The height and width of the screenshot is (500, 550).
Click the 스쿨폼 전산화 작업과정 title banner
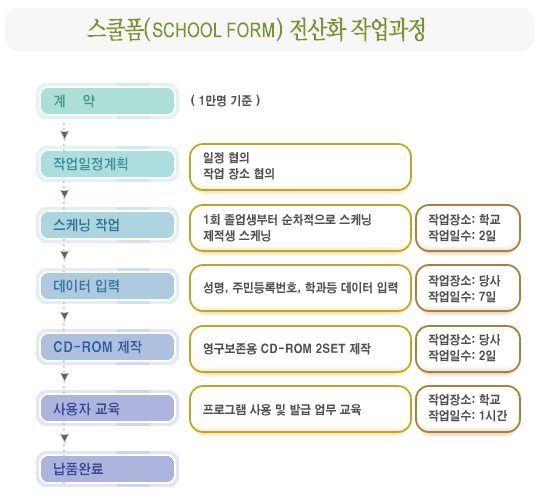point(269,29)
